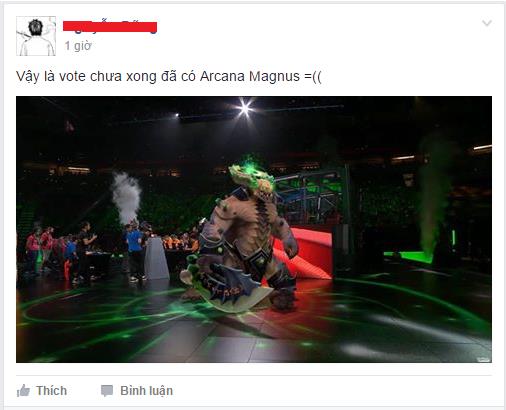506x410 pixels.
Task: Open the poster's profile picture
Action: [x=36, y=36]
